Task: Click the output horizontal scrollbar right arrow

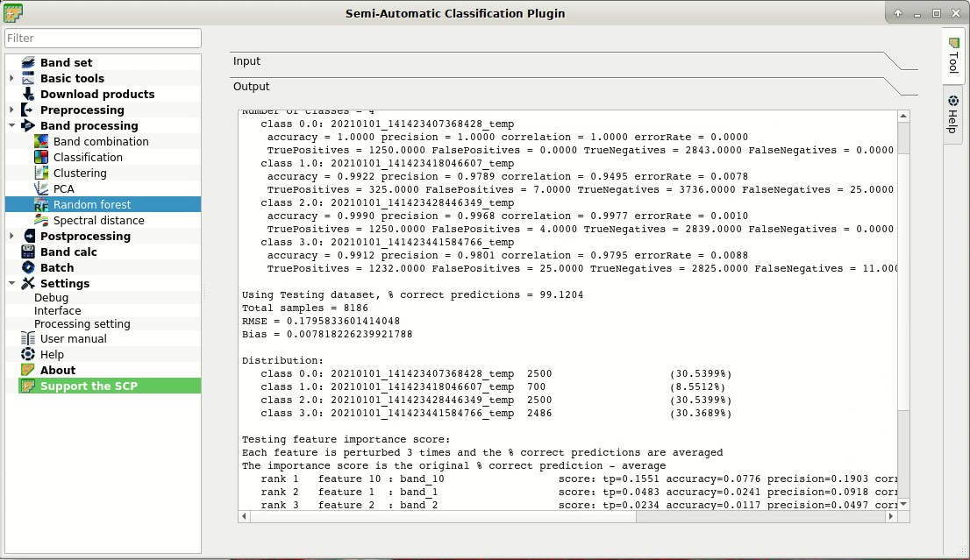Action: [x=891, y=516]
